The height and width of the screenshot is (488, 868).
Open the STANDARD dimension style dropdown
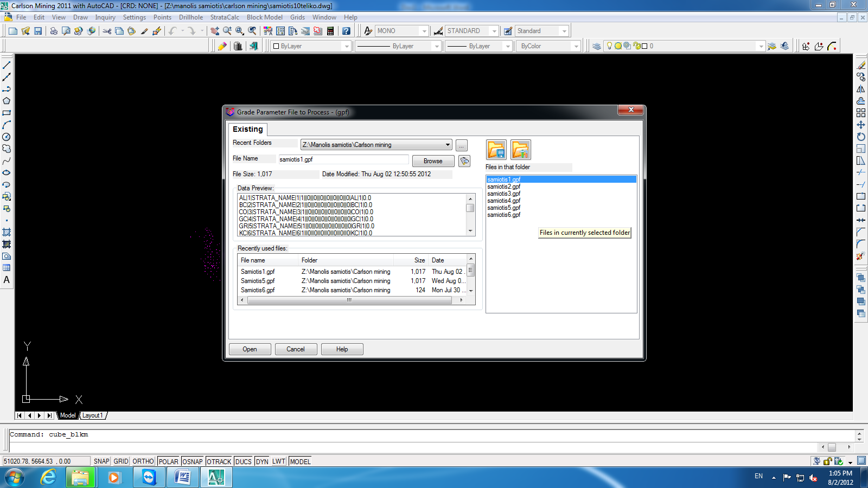point(494,31)
